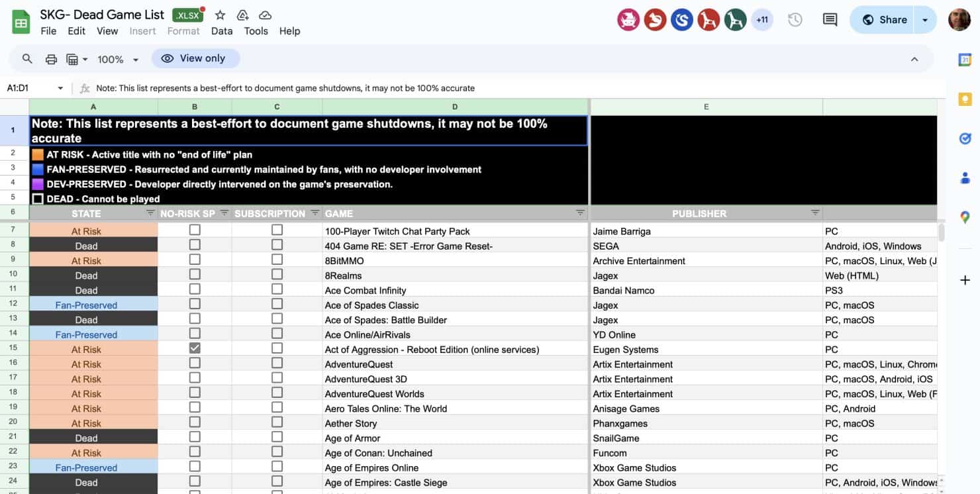Get add-ons with plus icon
980x494 pixels.
965,280
